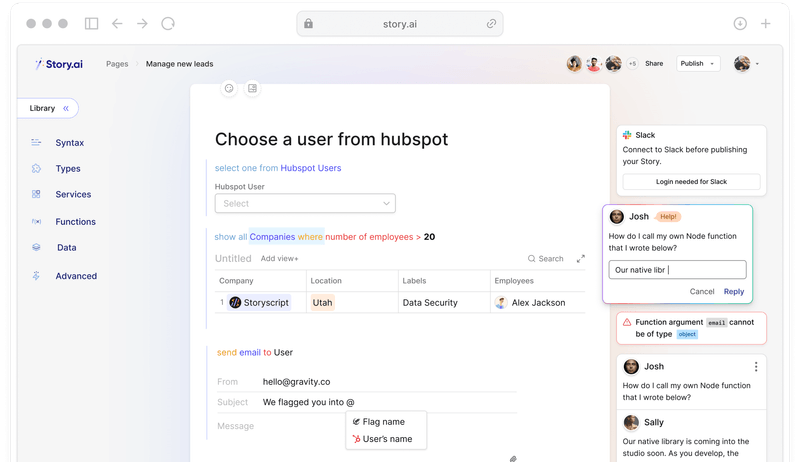Click the Slack logo icon
Image resolution: width=800 pixels, height=462 pixels.
(x=627, y=135)
